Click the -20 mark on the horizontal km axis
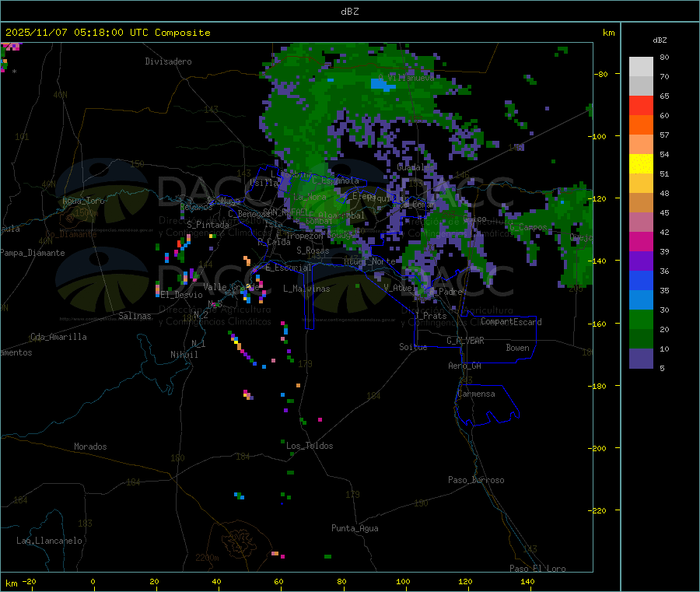The width and height of the screenshot is (700, 592). 29,582
